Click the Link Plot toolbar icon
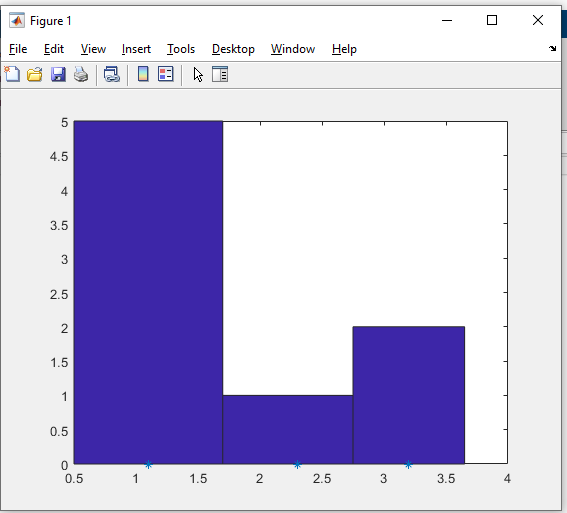Image resolution: width=567 pixels, height=513 pixels. (x=112, y=74)
